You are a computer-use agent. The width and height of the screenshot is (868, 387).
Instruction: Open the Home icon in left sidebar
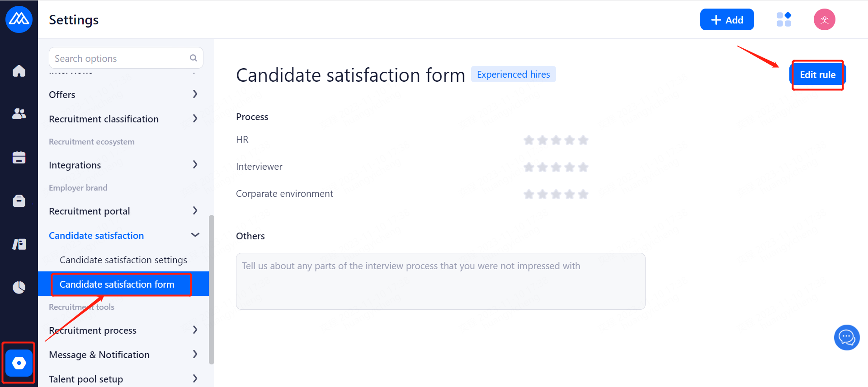point(19,71)
